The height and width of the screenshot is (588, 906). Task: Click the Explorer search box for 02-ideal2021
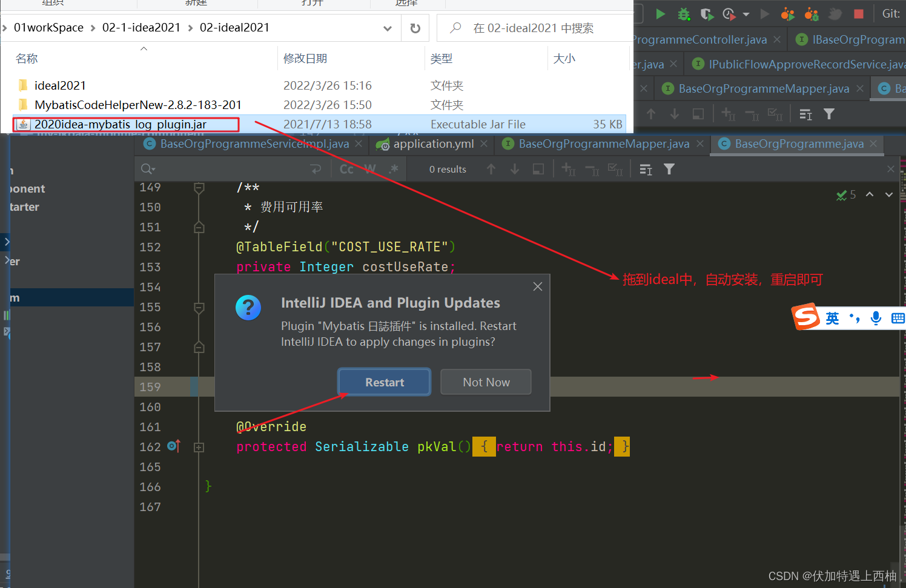click(535, 28)
